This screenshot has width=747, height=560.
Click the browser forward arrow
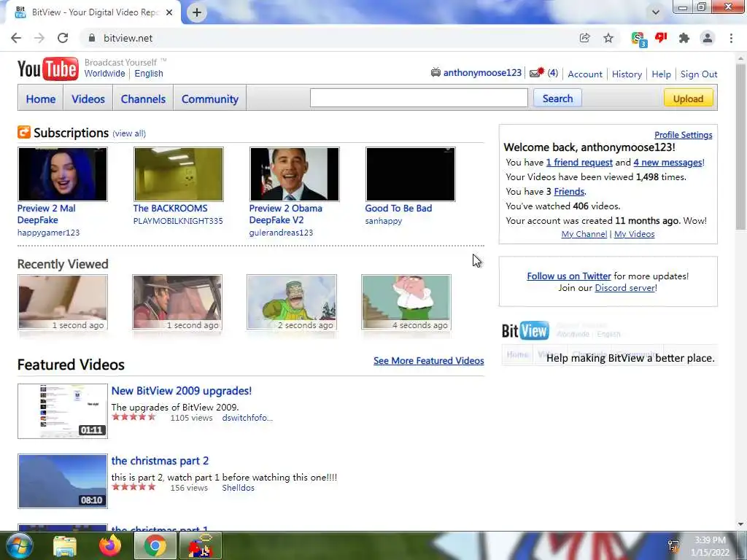(39, 38)
